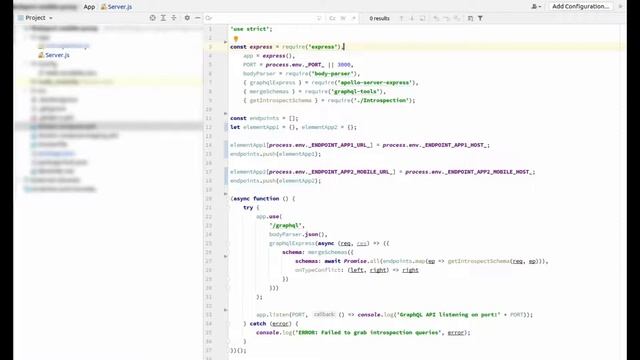Click the Add Configuration button

(x=580, y=7)
